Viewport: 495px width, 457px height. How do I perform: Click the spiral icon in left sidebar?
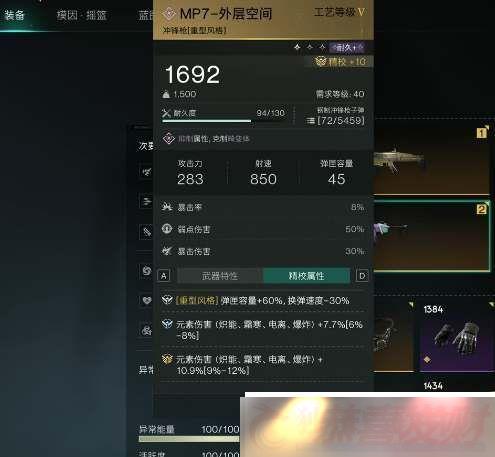tap(147, 271)
